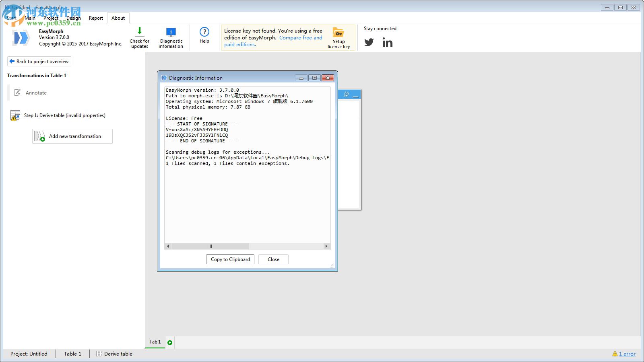Select the Tab 1 sheet tab
The height and width of the screenshot is (362, 644).
click(x=155, y=342)
